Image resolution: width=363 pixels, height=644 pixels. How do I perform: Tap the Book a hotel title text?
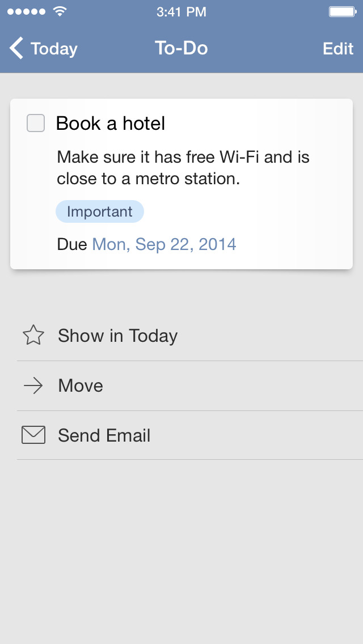111,123
